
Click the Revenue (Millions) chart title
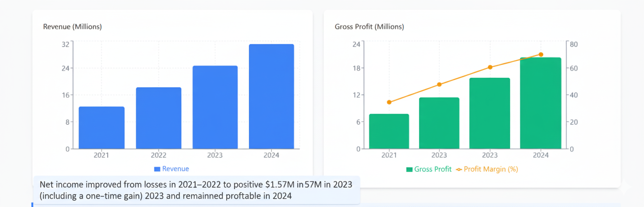pyautogui.click(x=72, y=27)
